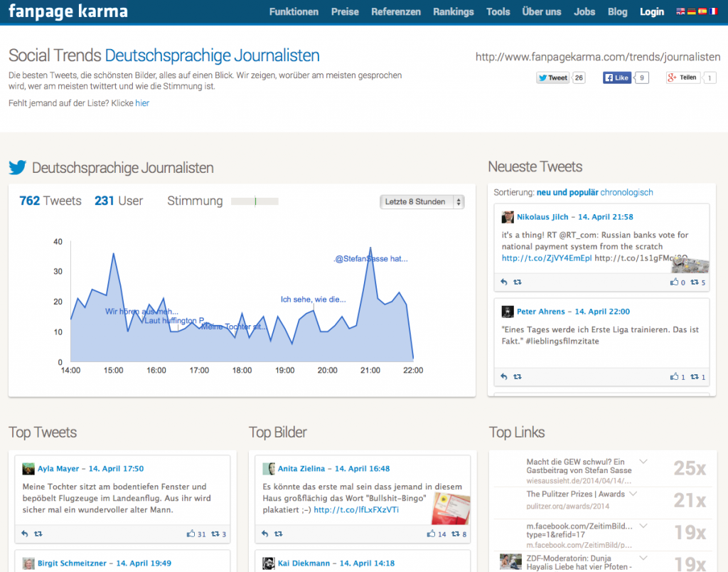This screenshot has height=572, width=728.
Task: Sort newest tweets chronologisch
Action: pos(627,192)
